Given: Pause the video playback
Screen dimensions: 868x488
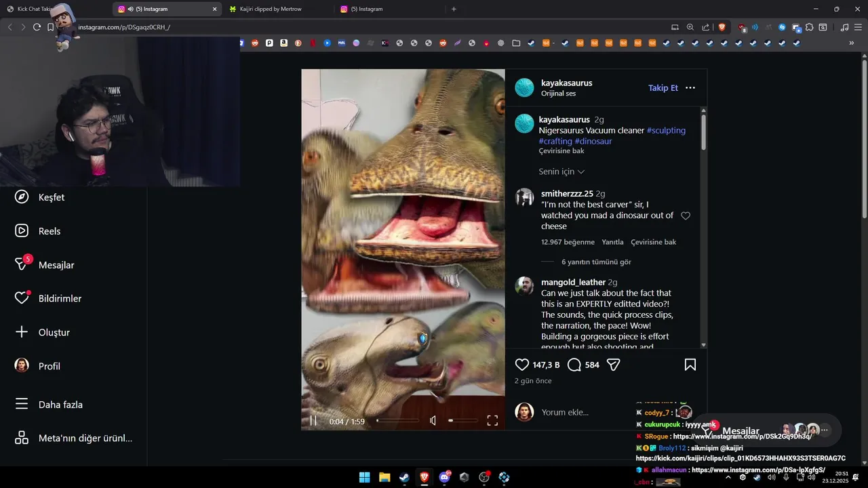Looking at the screenshot, I should point(313,421).
